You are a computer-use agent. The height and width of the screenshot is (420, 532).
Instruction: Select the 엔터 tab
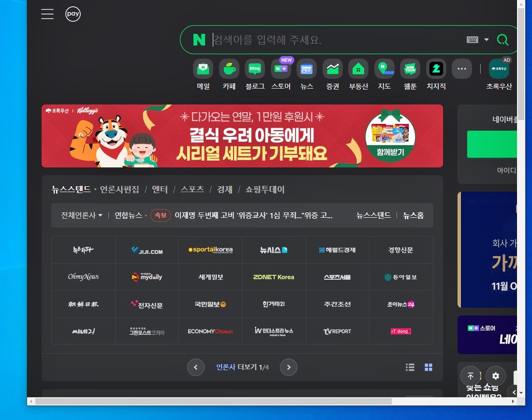pos(160,190)
